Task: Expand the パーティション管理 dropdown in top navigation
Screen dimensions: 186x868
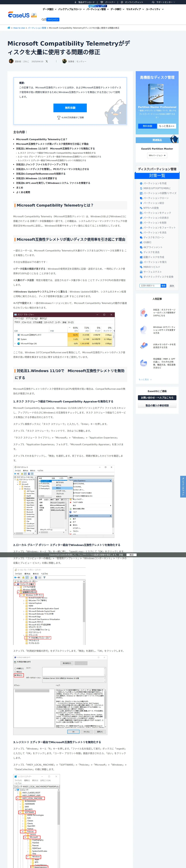Action: [97, 9]
